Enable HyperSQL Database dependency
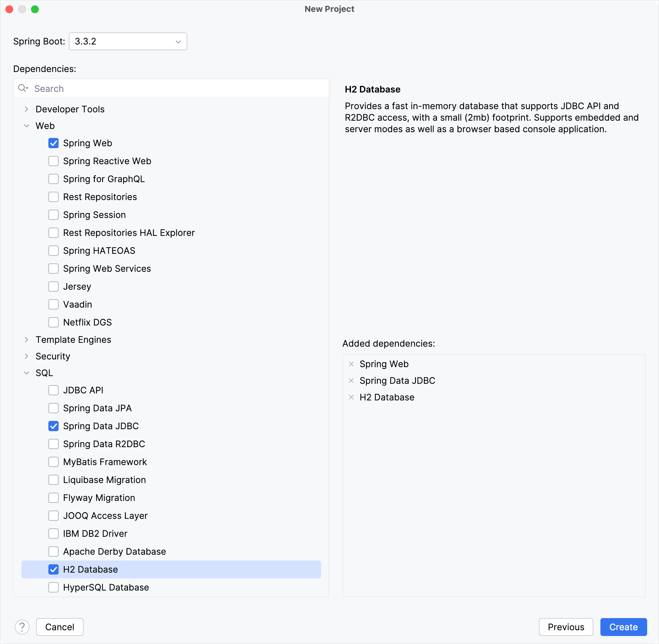The height and width of the screenshot is (644, 659). click(54, 587)
